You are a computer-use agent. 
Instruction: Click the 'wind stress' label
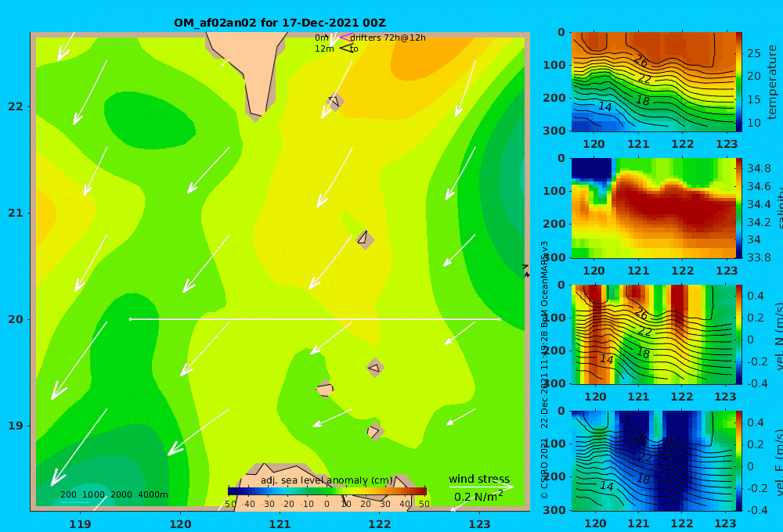point(479,479)
